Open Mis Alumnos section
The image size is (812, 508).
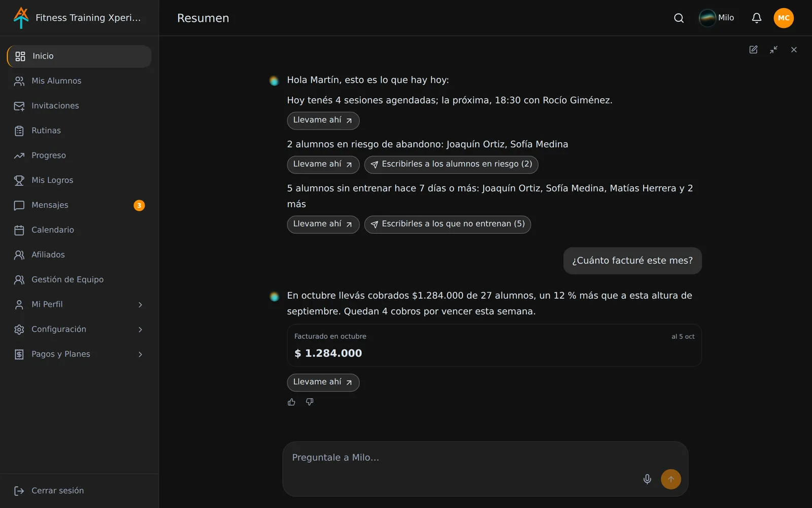tap(79, 81)
